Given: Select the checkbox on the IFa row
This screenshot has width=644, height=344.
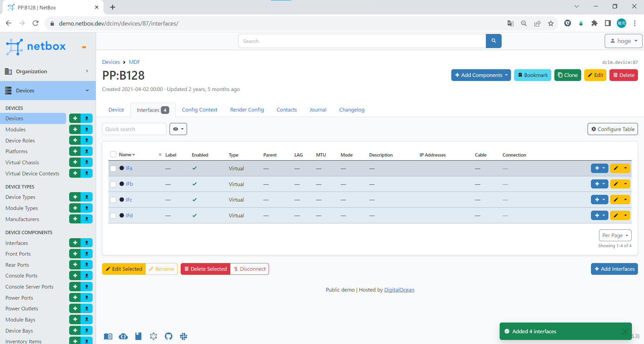Looking at the screenshot, I should [x=113, y=168].
